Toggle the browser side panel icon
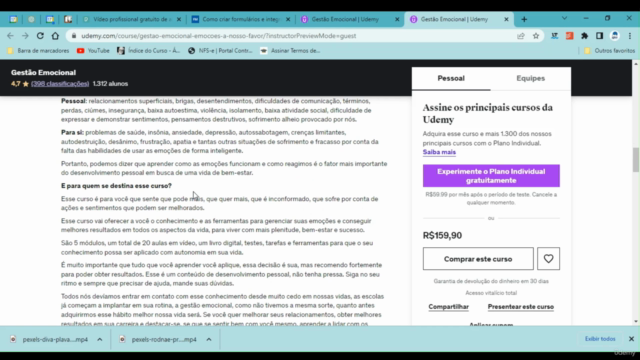This screenshot has height=360, width=640. pos(600,36)
